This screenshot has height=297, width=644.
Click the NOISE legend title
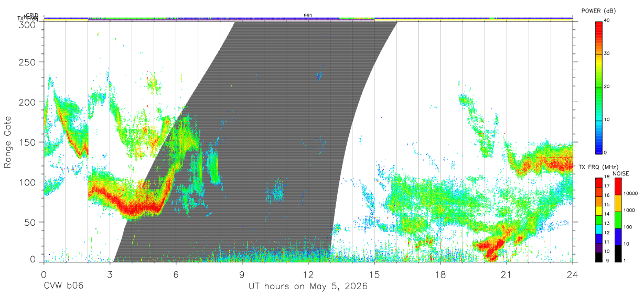pyautogui.click(x=620, y=173)
